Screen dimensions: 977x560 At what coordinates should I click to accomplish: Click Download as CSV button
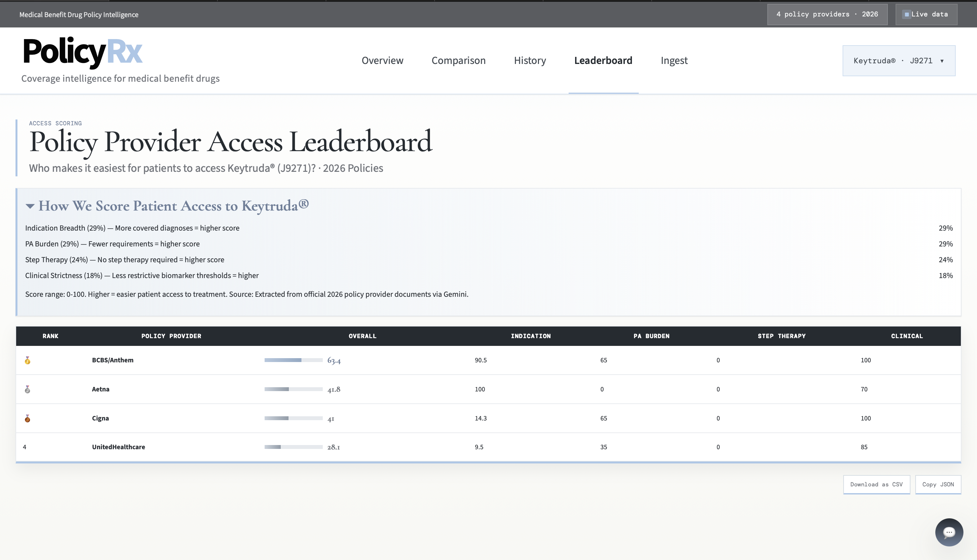pyautogui.click(x=876, y=485)
